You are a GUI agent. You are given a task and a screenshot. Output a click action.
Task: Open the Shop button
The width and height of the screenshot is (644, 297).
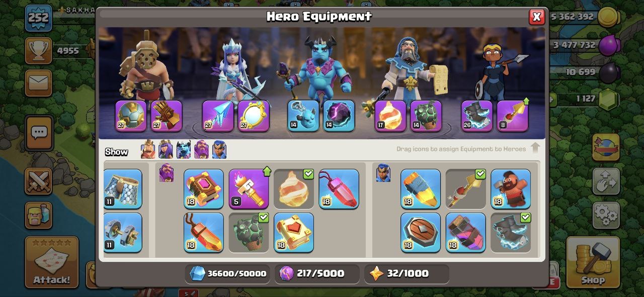pyautogui.click(x=593, y=263)
